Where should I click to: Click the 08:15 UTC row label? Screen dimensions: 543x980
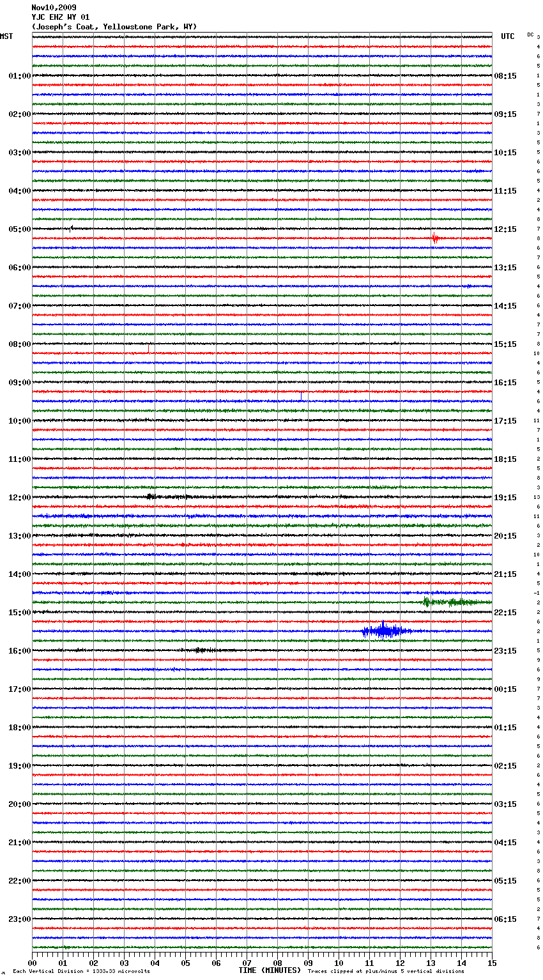click(505, 76)
